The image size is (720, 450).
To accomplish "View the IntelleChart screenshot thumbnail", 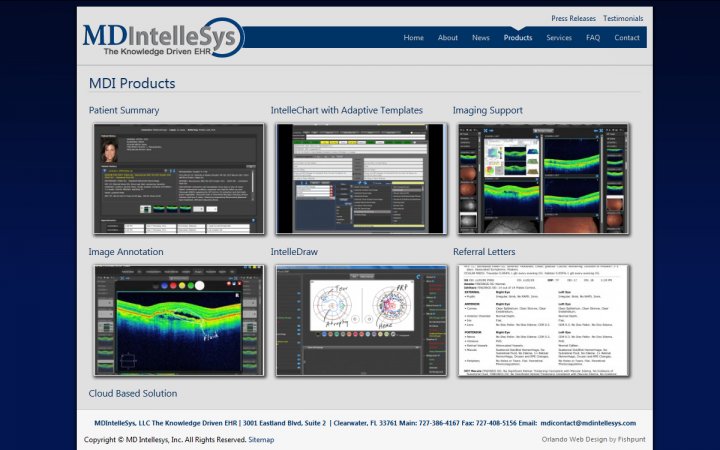I will (x=361, y=179).
